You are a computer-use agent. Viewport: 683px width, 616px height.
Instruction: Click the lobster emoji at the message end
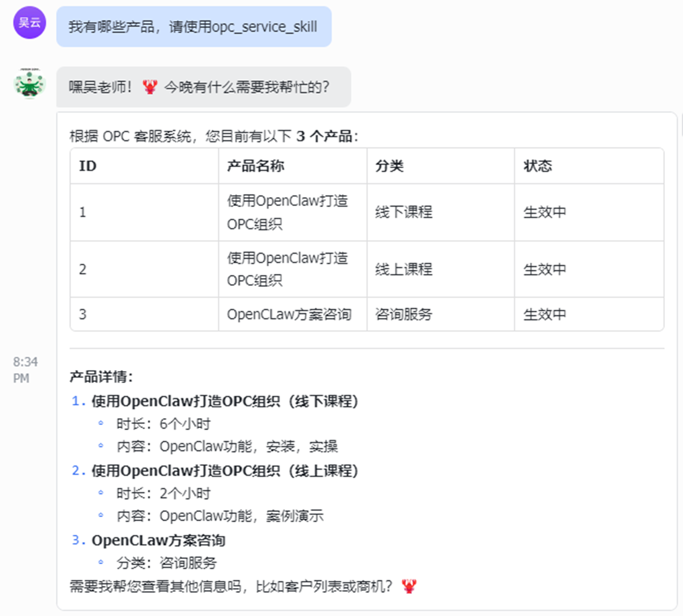pyautogui.click(x=409, y=587)
